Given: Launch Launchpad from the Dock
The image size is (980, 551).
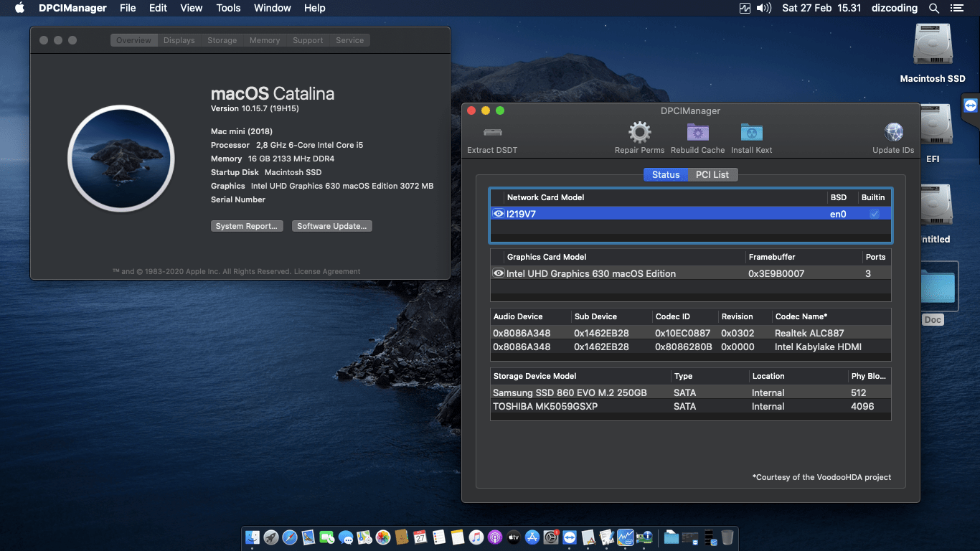Looking at the screenshot, I should pyautogui.click(x=271, y=537).
